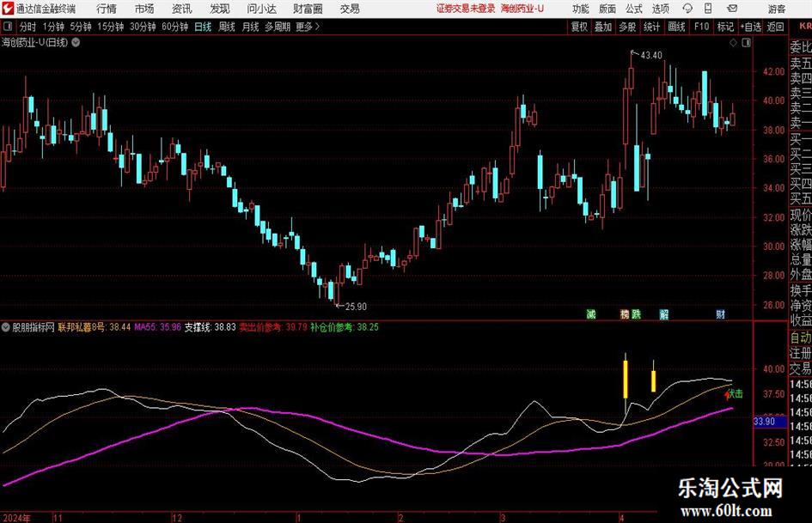
Task: Switch to 1分钟 period
Action: pyautogui.click(x=53, y=27)
